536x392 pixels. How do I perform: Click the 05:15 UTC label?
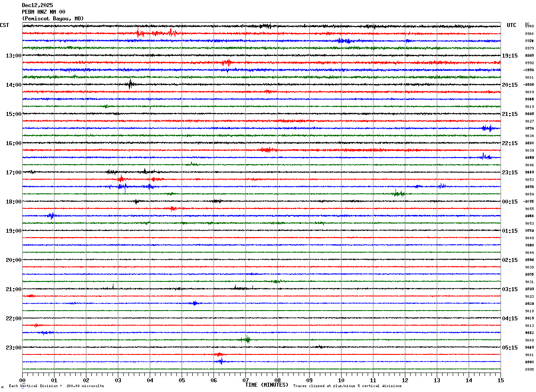(x=510, y=347)
